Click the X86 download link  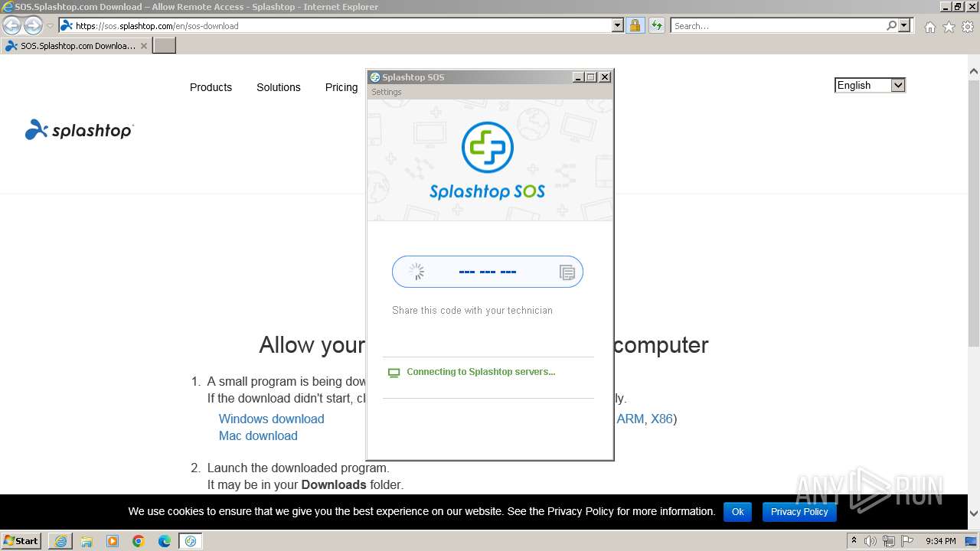[661, 419]
